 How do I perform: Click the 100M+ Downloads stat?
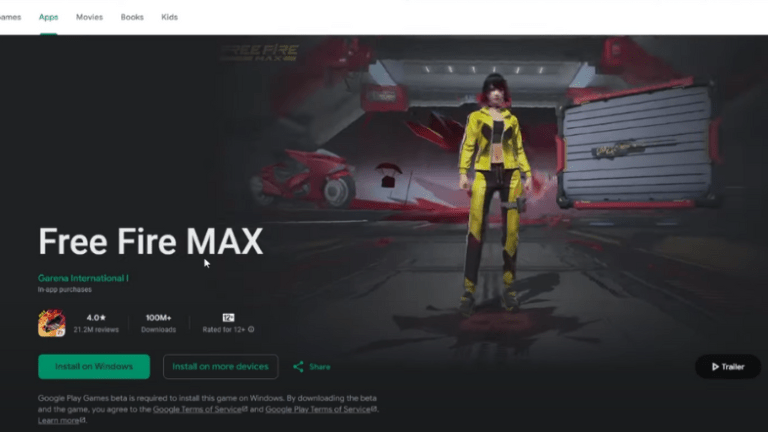(158, 322)
